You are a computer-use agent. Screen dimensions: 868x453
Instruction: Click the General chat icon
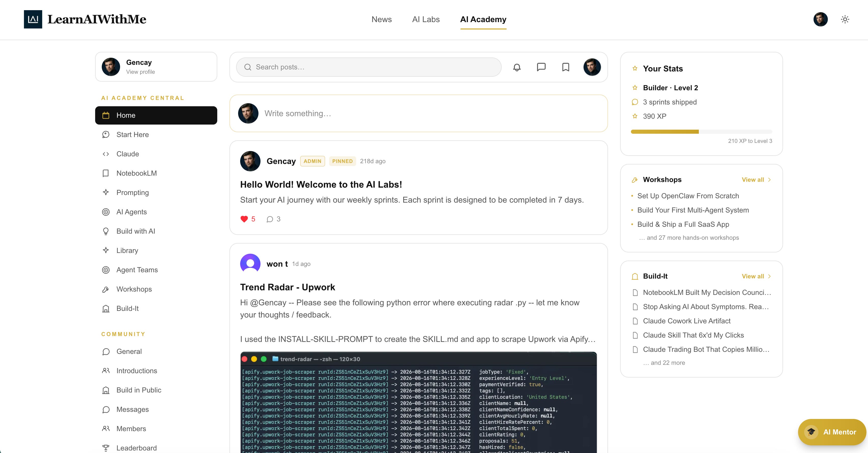click(106, 351)
